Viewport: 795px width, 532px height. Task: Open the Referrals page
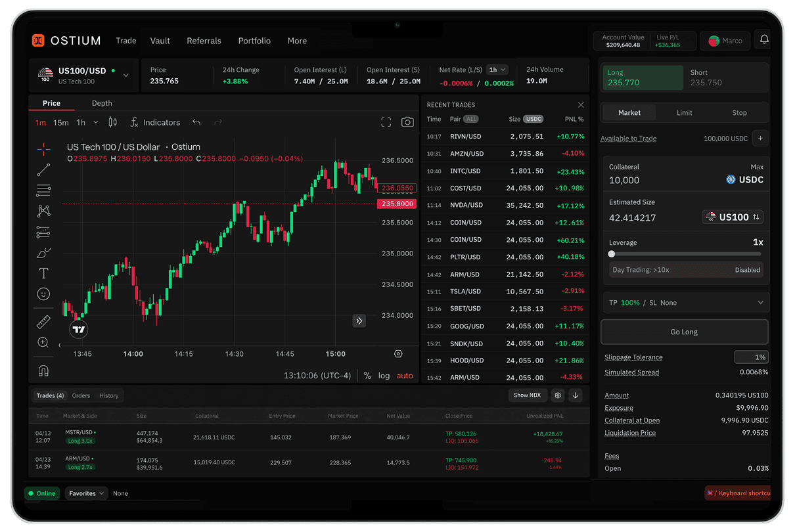(x=204, y=41)
